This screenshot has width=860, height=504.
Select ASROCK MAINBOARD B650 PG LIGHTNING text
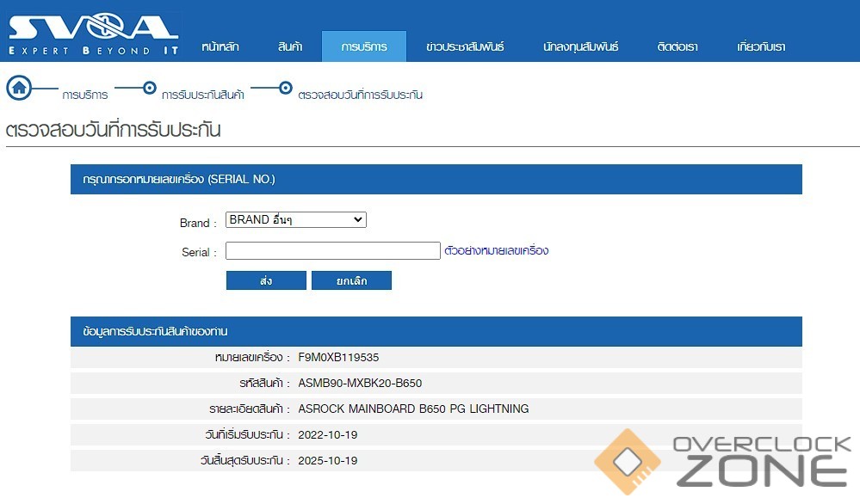413,409
